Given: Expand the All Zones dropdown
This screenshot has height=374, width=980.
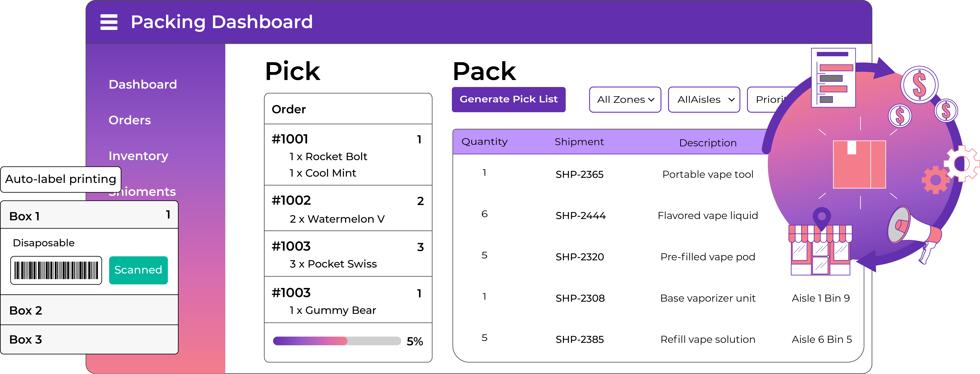Looking at the screenshot, I should 625,99.
